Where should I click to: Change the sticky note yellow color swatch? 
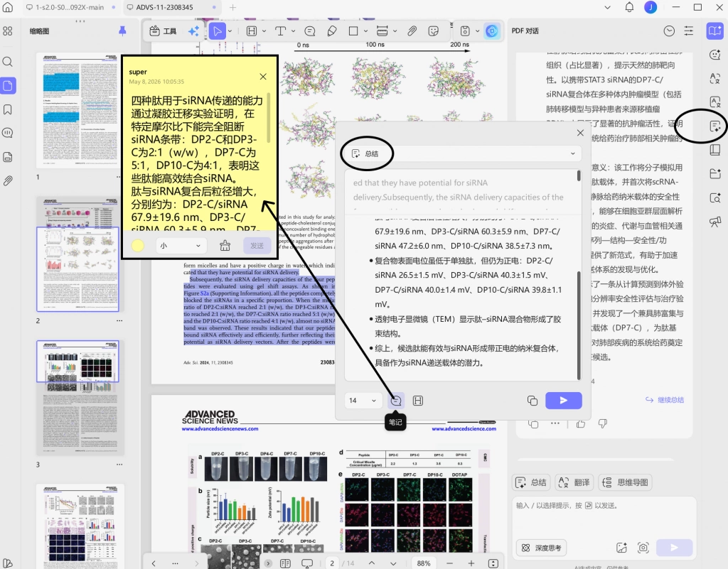click(x=138, y=246)
